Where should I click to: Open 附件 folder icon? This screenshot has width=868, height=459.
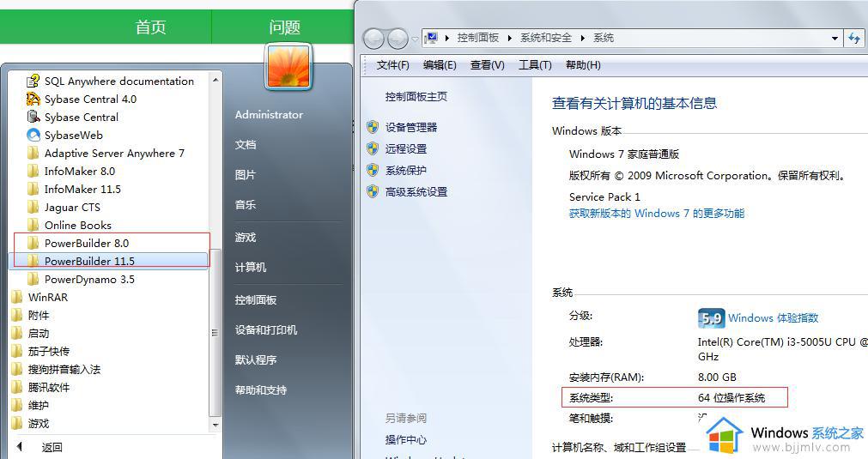click(17, 315)
